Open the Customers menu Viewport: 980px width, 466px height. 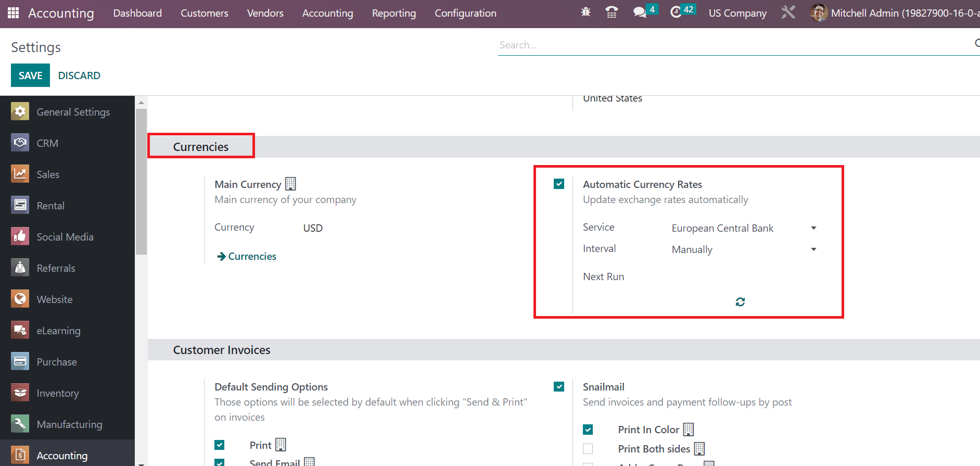coord(204,13)
